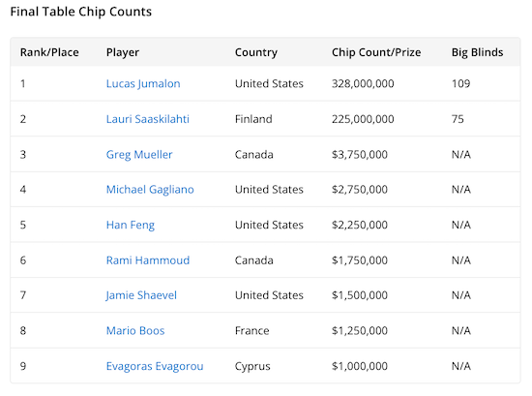
Task: Click the $3,750,000 prize cell
Action: (360, 155)
